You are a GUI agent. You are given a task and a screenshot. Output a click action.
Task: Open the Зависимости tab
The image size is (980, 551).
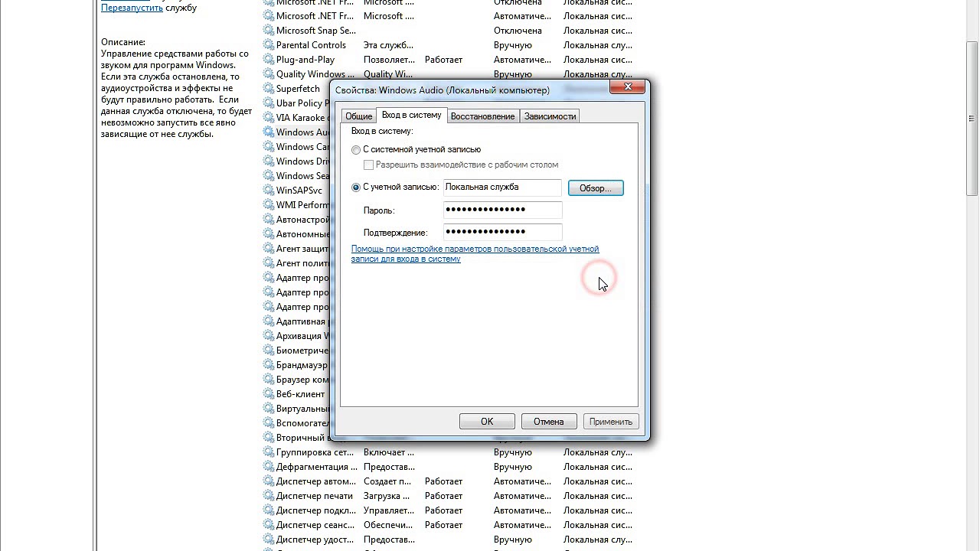tap(550, 116)
